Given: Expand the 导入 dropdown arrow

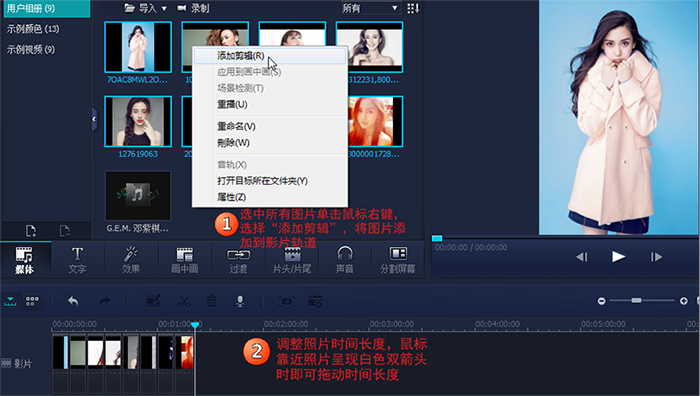Looking at the screenshot, I should [164, 8].
